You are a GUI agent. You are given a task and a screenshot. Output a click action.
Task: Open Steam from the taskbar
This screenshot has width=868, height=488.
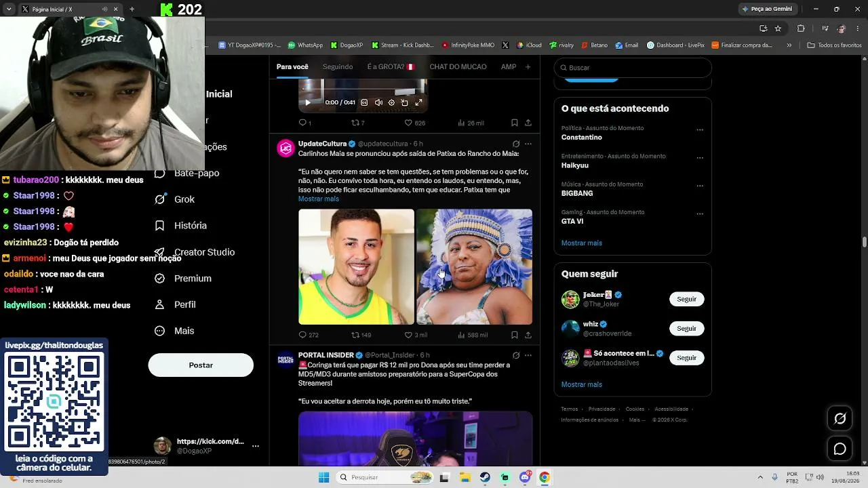485,477
